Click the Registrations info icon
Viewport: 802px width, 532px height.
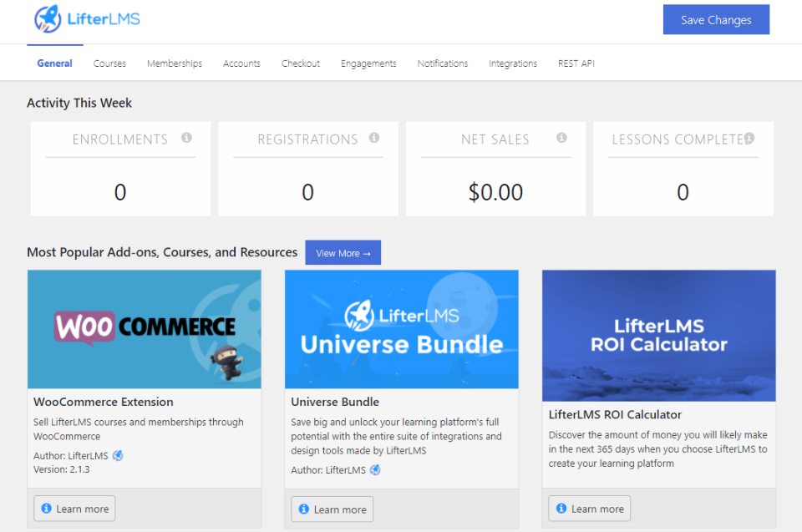374,138
